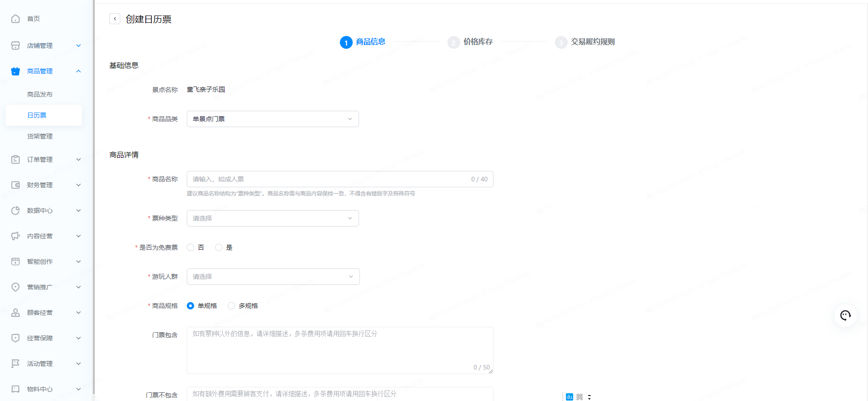868x401 pixels.
Task: Click the store management shop icon
Action: pyautogui.click(x=15, y=46)
